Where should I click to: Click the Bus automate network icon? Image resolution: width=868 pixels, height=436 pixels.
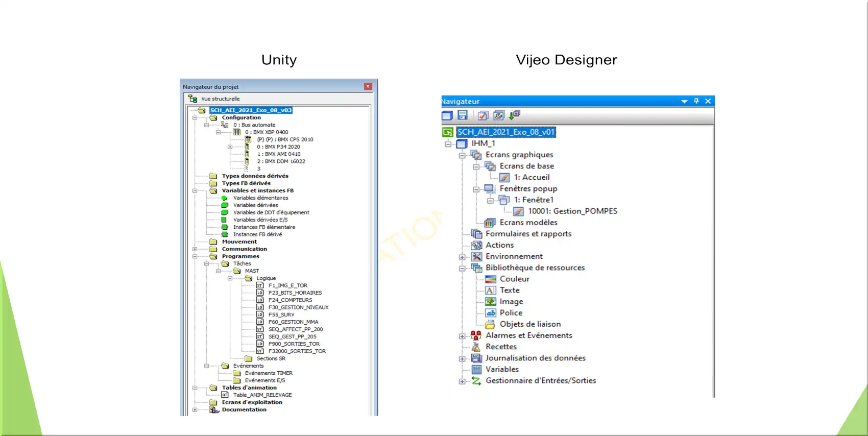tap(225, 125)
